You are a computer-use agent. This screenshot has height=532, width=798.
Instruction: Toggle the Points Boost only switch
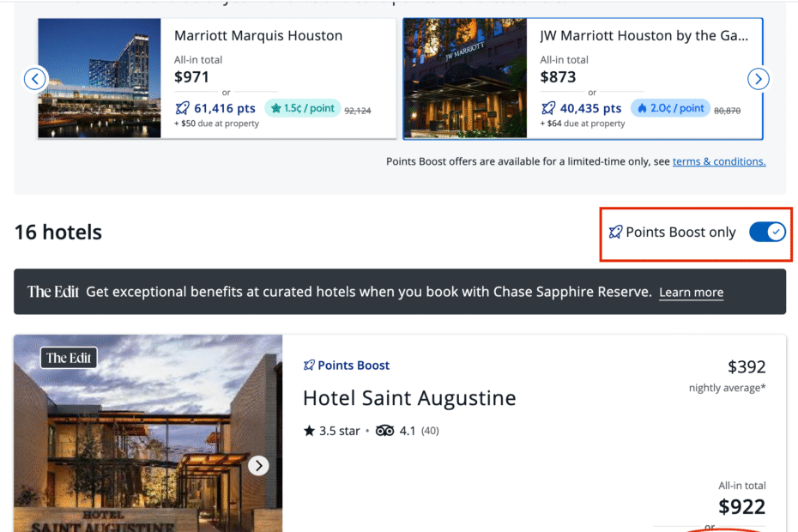(x=767, y=233)
